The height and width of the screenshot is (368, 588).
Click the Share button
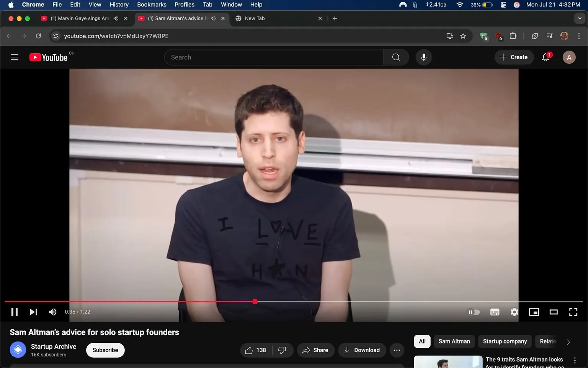315,350
